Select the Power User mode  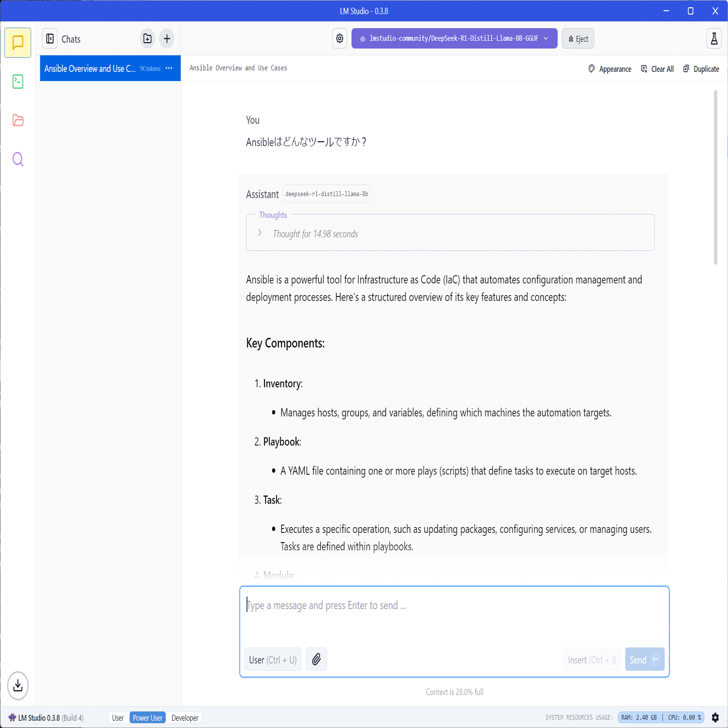[148, 718]
